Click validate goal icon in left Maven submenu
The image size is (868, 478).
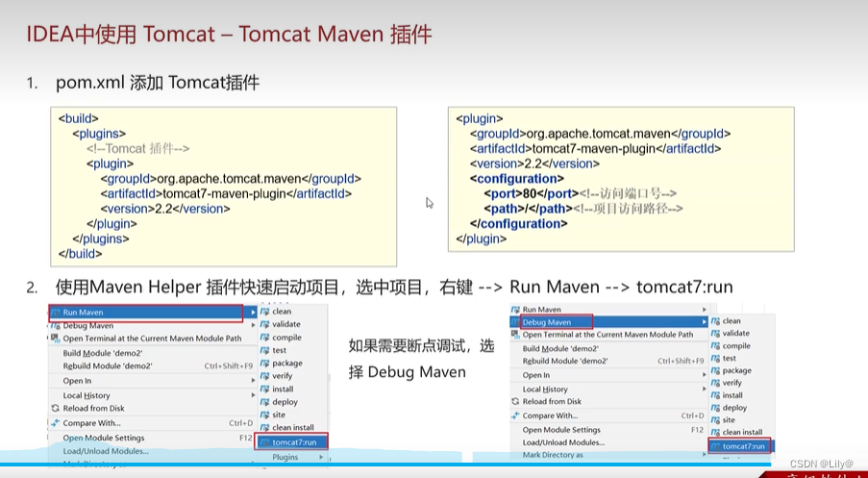[264, 324]
